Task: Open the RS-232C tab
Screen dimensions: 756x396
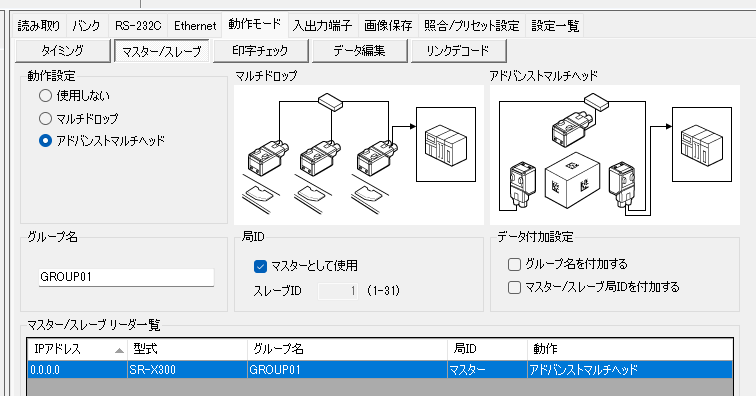Action: tap(138, 26)
